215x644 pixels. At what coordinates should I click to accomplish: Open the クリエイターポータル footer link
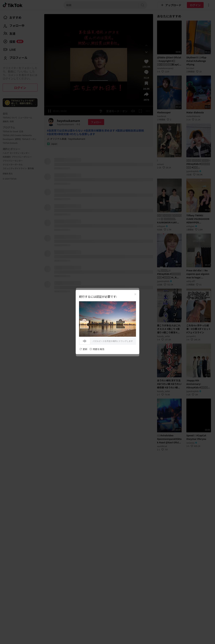pyautogui.click(x=13, y=165)
